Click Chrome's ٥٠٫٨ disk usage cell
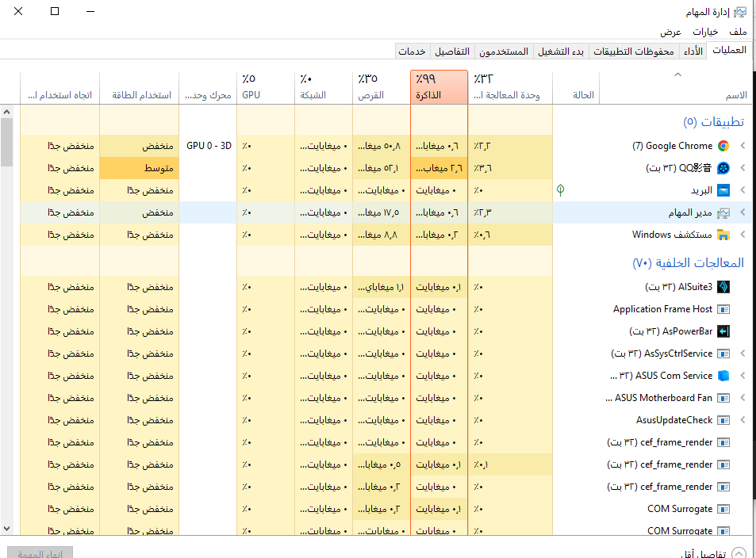Image resolution: width=756 pixels, height=558 pixels. point(382,146)
